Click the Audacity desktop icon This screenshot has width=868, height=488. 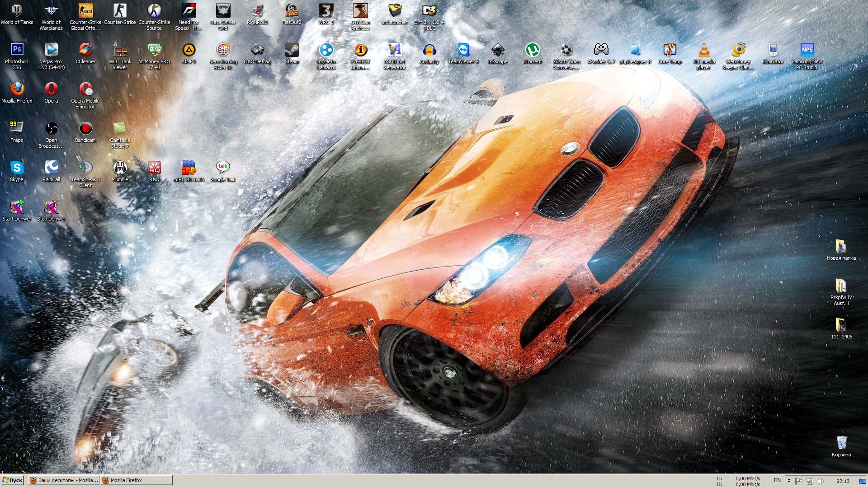(429, 50)
